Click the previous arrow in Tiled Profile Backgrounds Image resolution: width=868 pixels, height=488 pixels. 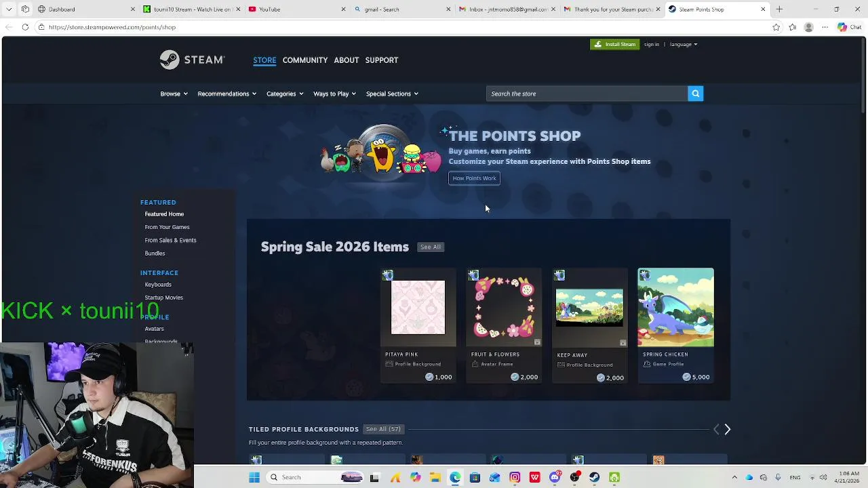pos(716,429)
